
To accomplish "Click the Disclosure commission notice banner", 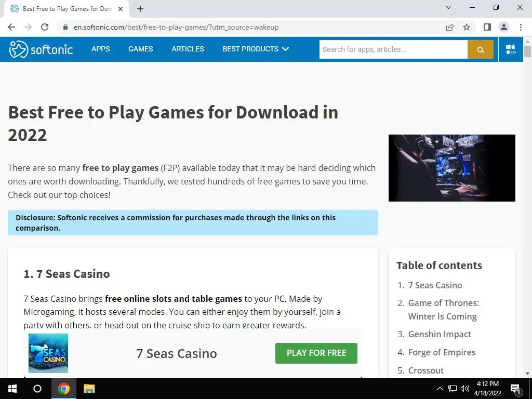I will click(x=193, y=222).
